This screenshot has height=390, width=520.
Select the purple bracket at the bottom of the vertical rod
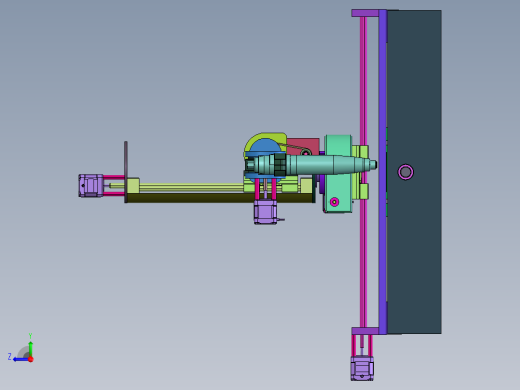[x=365, y=331]
